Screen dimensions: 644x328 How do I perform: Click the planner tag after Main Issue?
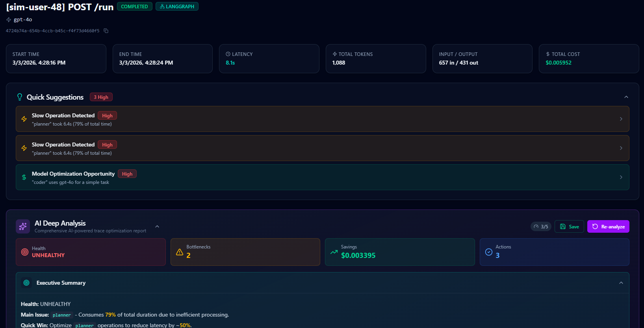pyautogui.click(x=62, y=315)
